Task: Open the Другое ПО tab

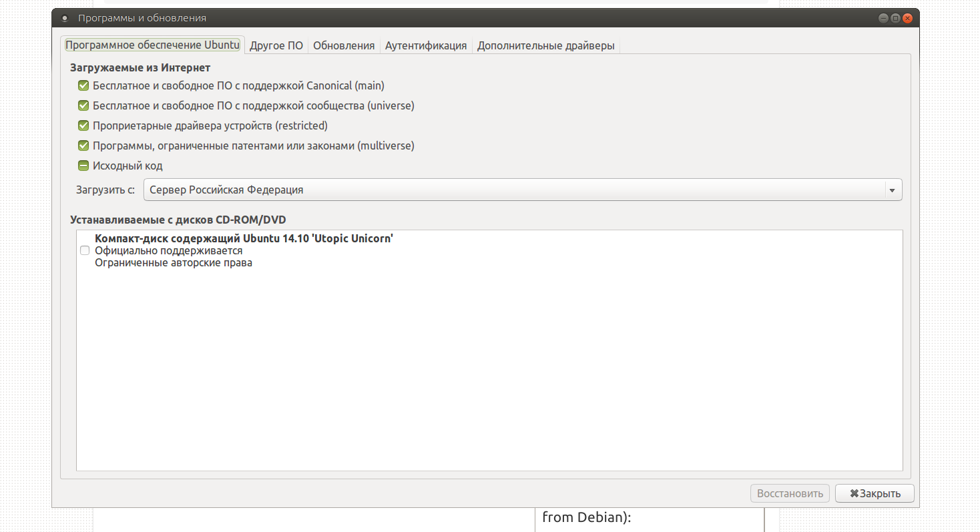Action: tap(276, 45)
